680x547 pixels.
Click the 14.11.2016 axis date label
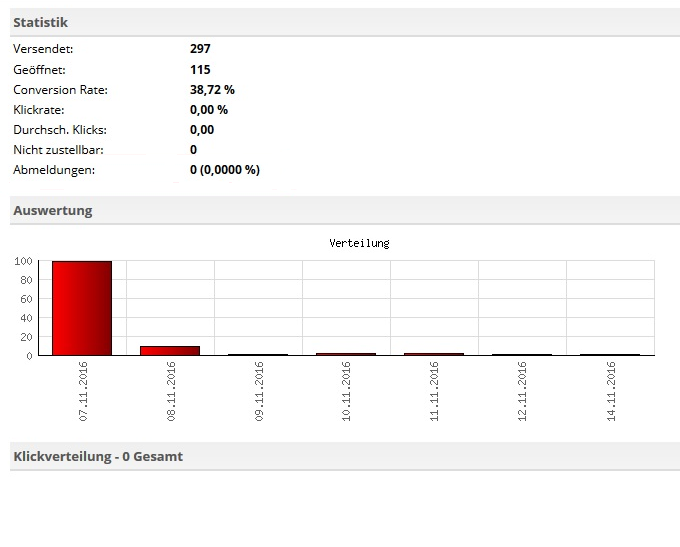(611, 391)
